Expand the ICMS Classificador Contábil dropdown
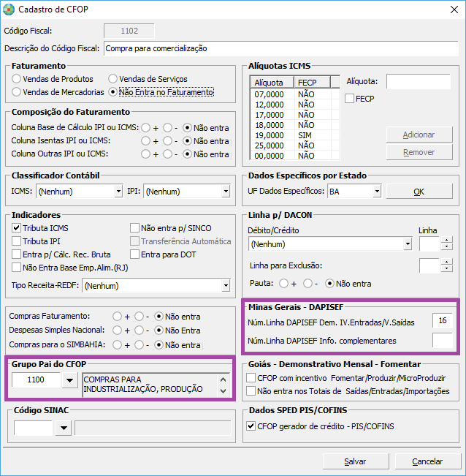This screenshot has width=466, height=476. click(118, 192)
